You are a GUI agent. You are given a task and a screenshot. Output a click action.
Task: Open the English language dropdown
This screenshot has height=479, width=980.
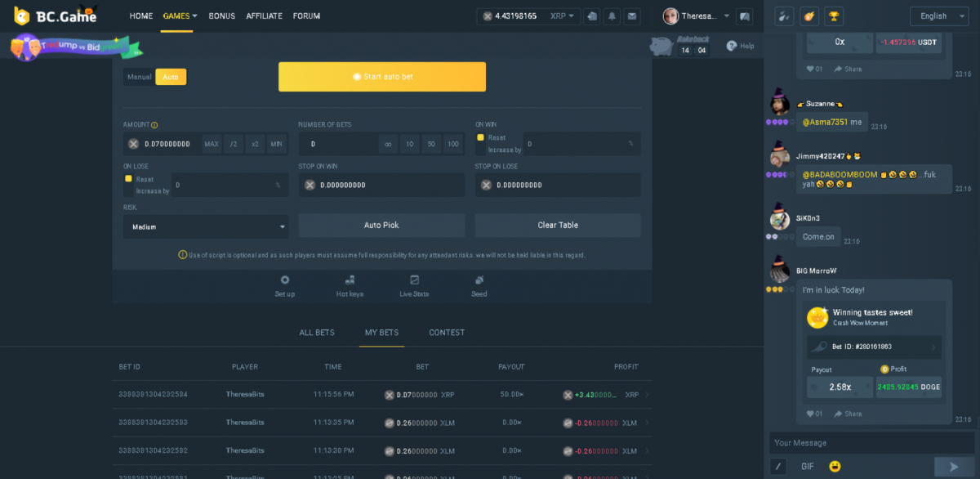click(938, 16)
